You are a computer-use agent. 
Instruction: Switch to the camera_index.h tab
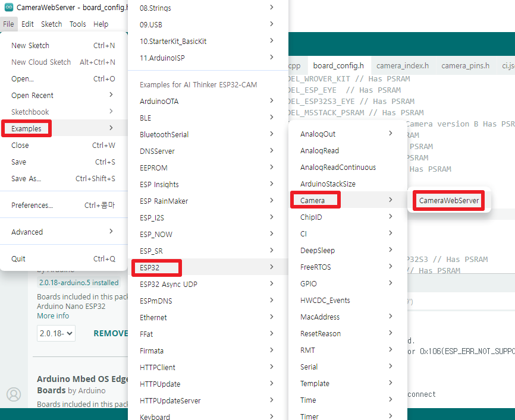pyautogui.click(x=403, y=65)
